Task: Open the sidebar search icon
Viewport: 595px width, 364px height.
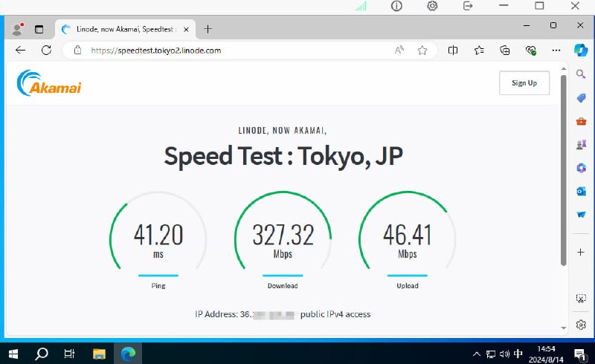Action: 581,74
